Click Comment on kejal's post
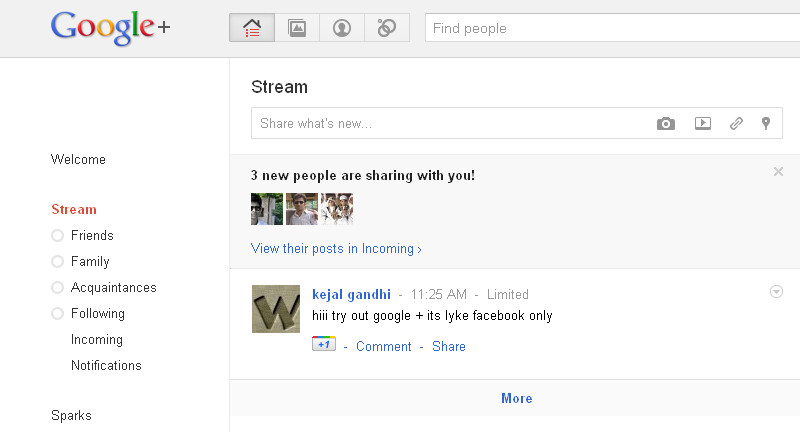This screenshot has width=800, height=432. click(384, 346)
